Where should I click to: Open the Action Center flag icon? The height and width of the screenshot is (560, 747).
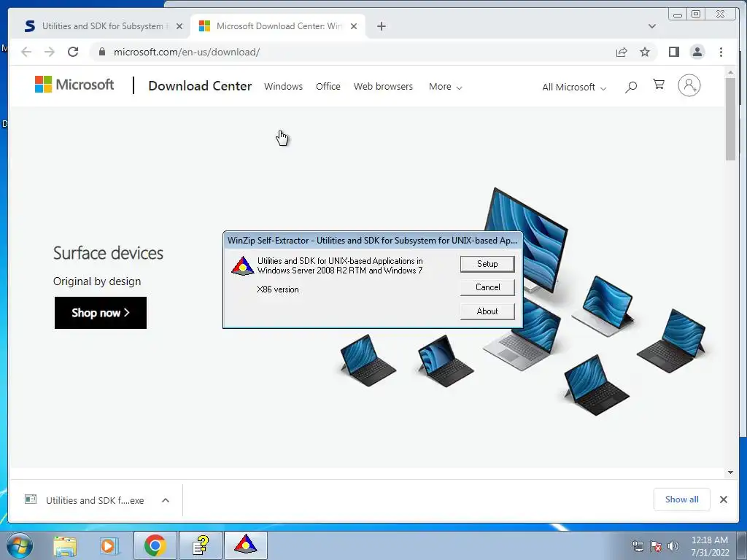click(x=656, y=546)
